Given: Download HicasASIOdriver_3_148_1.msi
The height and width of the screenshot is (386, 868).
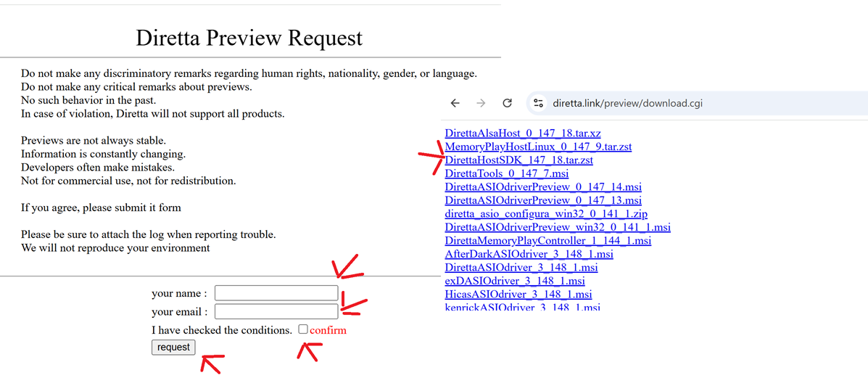Looking at the screenshot, I should point(518,294).
